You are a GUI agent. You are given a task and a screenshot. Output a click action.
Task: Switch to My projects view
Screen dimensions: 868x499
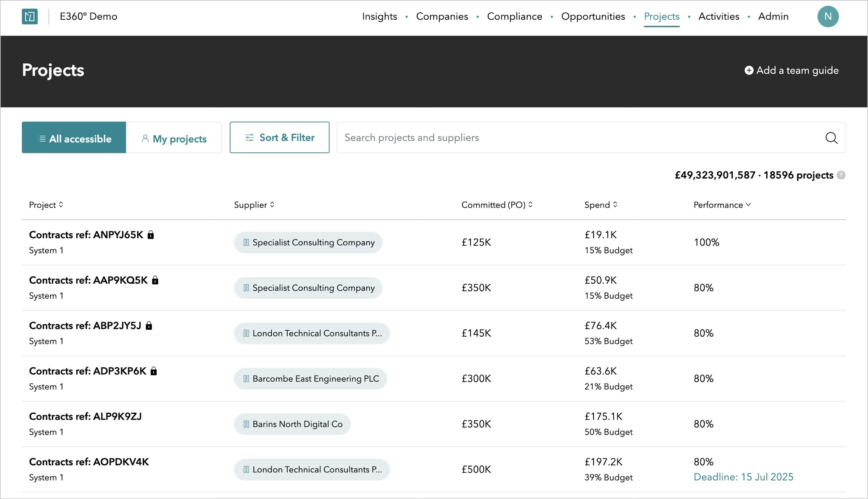pos(174,138)
